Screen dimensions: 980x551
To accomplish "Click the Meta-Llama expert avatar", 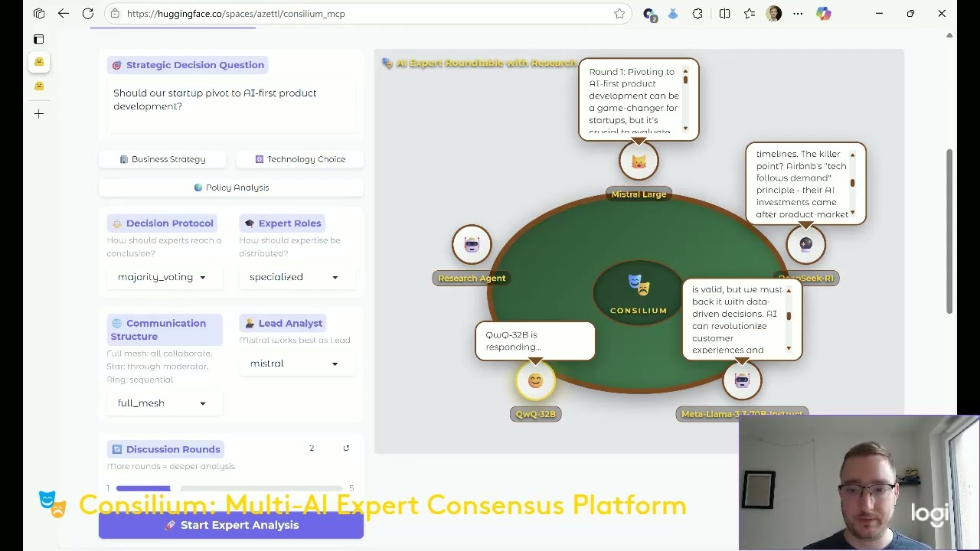I will pyautogui.click(x=742, y=381).
